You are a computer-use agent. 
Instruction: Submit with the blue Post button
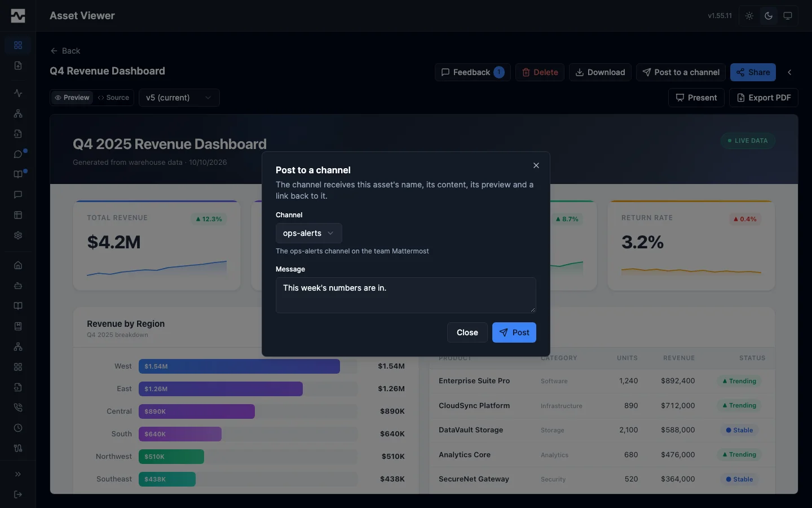(x=514, y=332)
